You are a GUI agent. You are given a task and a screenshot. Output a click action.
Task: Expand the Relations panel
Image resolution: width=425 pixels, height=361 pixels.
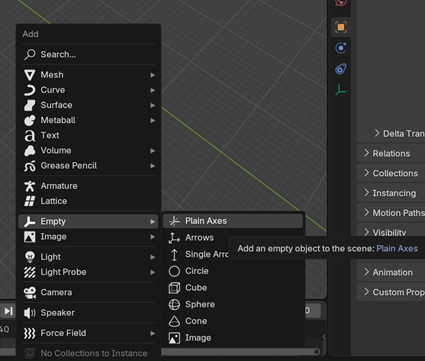pos(391,153)
